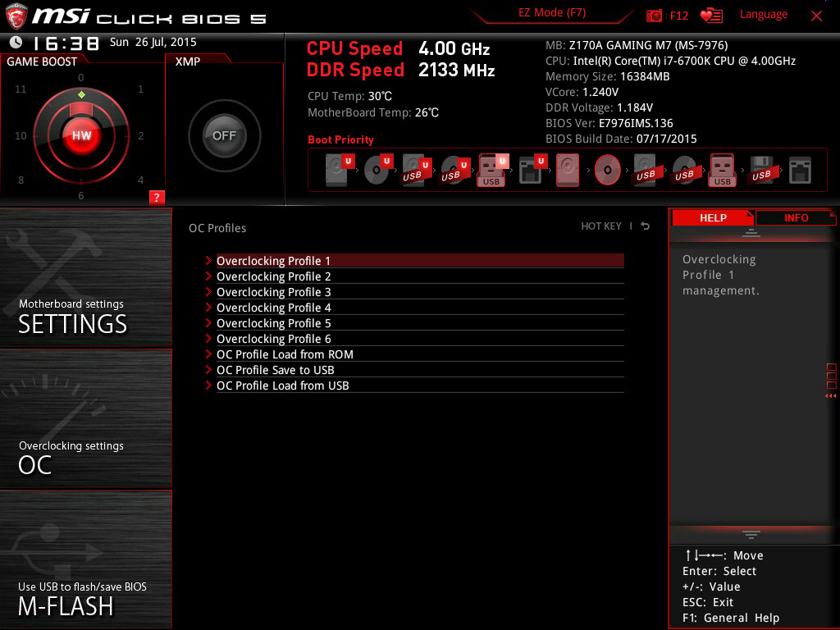Open Overclocking Profile 6

pos(420,338)
